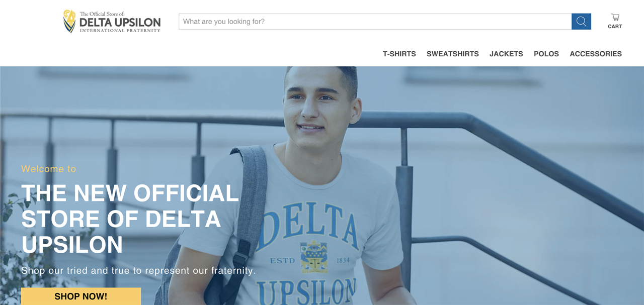
Task: Select JACKETS in the navigation bar
Action: (x=506, y=54)
